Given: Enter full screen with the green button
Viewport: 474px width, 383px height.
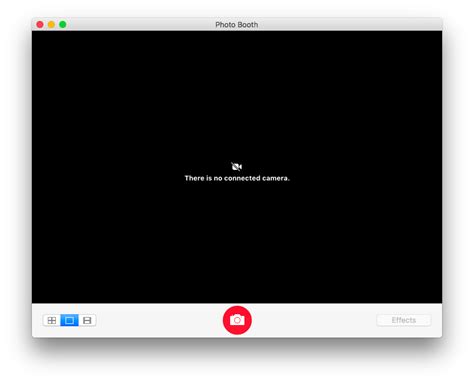Looking at the screenshot, I should coord(63,24).
